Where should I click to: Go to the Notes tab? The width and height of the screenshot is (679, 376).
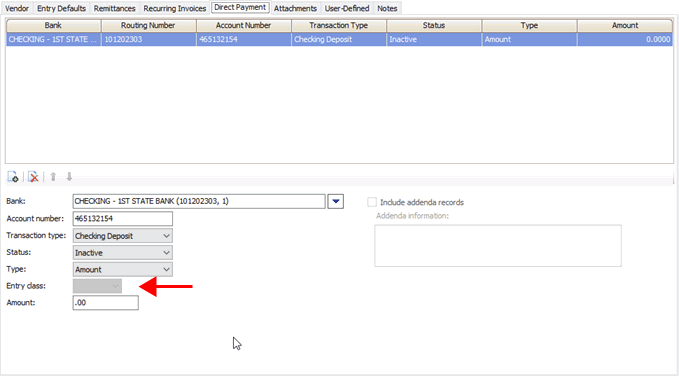point(387,8)
